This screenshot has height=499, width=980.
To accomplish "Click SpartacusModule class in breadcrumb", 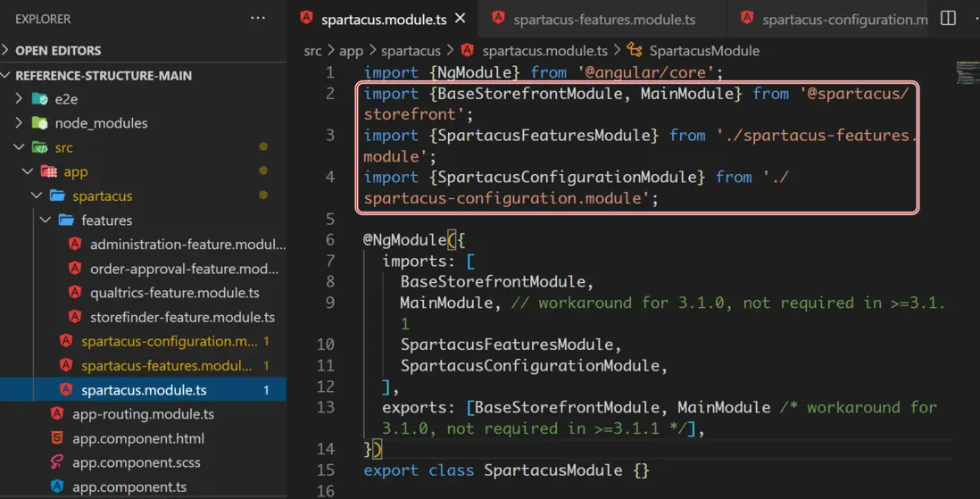I will coord(704,51).
